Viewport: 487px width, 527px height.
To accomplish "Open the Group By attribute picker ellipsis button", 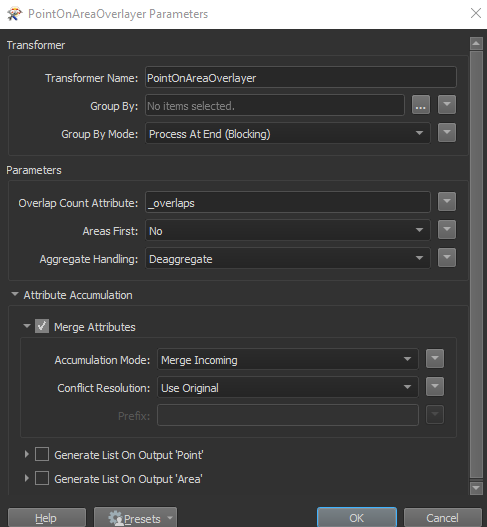I will click(x=421, y=105).
